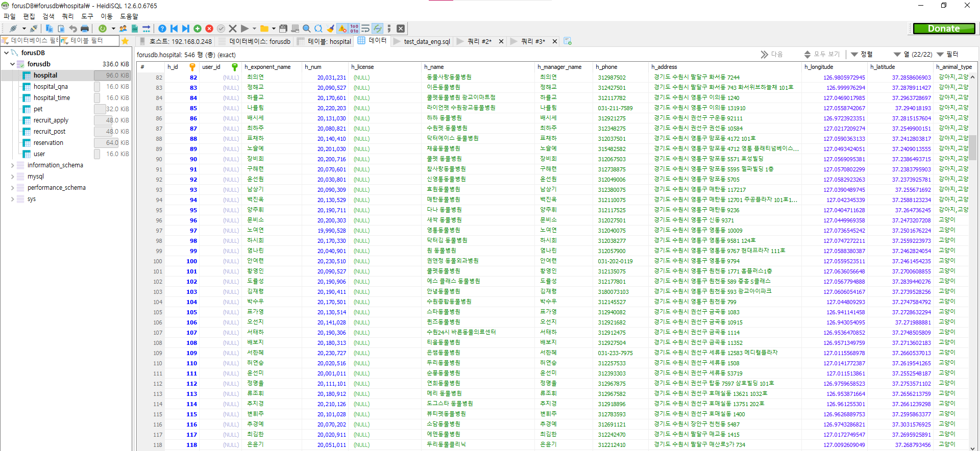This screenshot has width=980, height=451.
Task: Click the 데이터베이스 필터 input field
Action: [30, 41]
